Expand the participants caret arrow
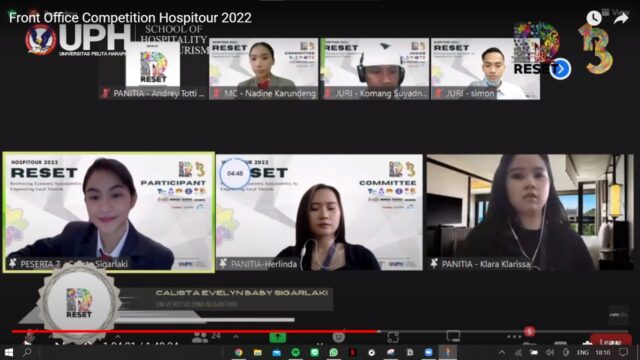 (236, 337)
